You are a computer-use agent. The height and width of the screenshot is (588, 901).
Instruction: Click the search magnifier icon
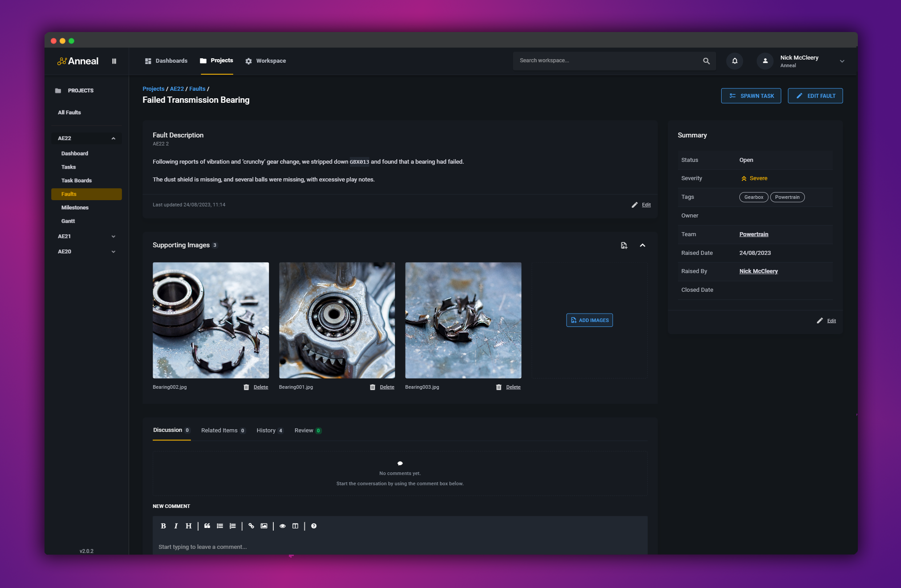pyautogui.click(x=706, y=61)
